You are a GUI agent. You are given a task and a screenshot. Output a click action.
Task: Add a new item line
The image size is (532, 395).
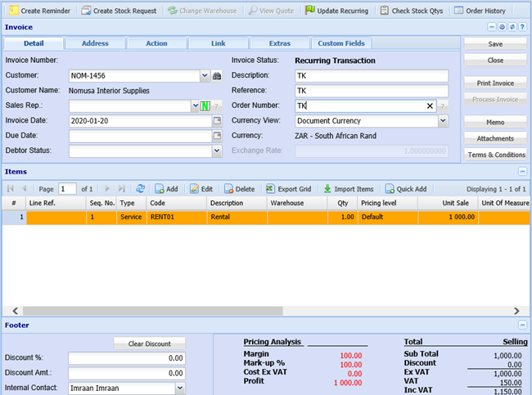[x=166, y=188]
